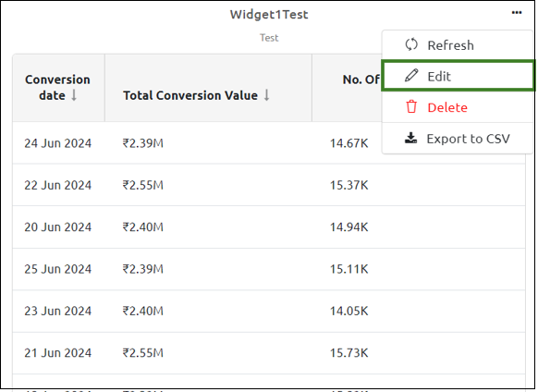The image size is (538, 392).
Task: Click the Export to CSV download icon
Action: tap(410, 138)
